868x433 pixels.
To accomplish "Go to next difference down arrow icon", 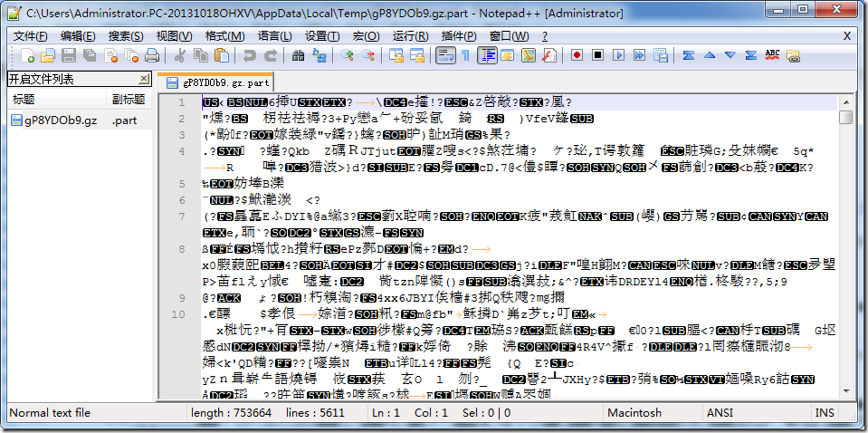I will tap(730, 55).
